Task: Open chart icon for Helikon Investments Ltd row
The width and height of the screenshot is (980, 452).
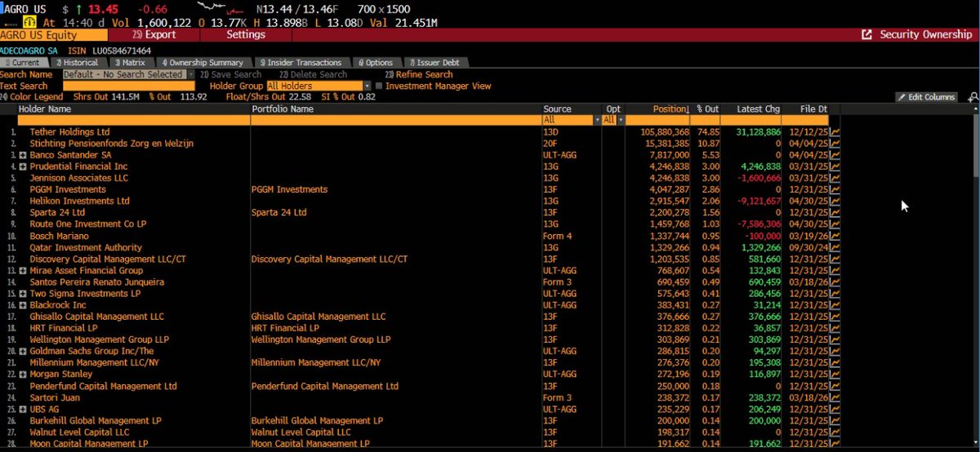Action: 835,201
